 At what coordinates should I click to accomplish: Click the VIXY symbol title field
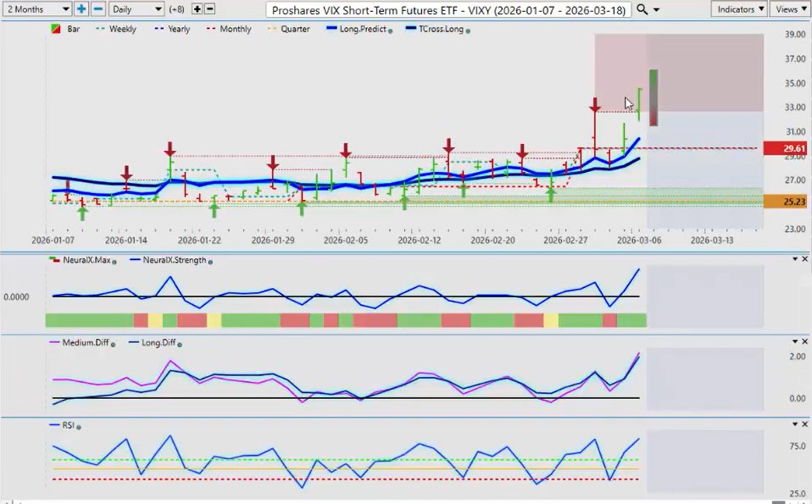tap(448, 9)
